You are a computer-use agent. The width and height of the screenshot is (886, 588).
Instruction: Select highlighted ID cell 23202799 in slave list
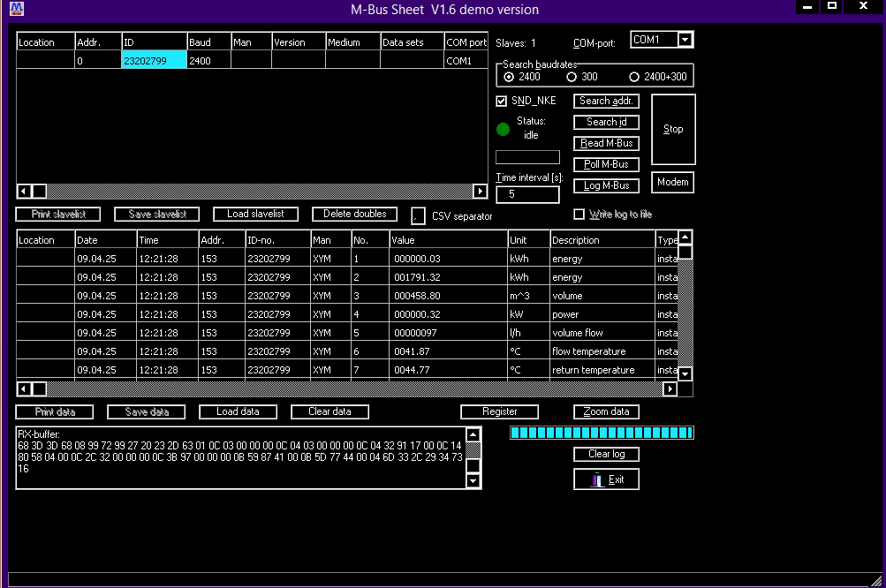(x=154, y=60)
